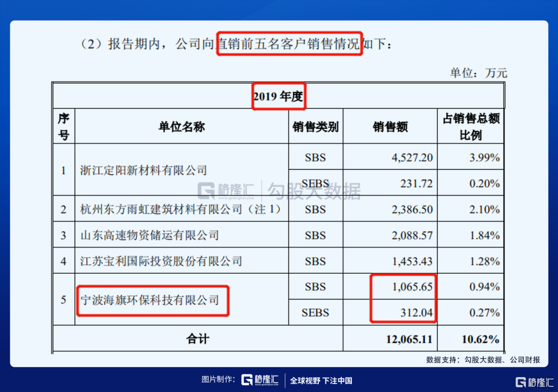Click SBS in the 杭州东方雨虹 row
558x392 pixels.
click(x=316, y=209)
